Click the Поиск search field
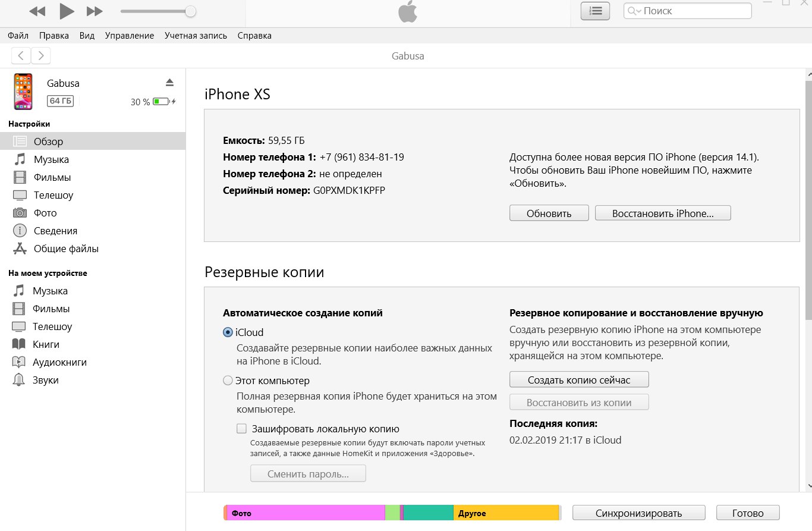Image resolution: width=812 pixels, height=531 pixels. (688, 11)
